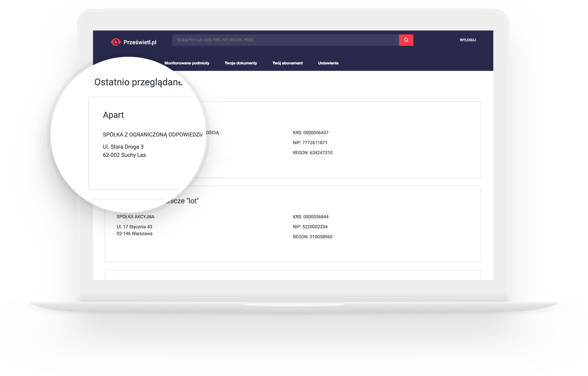Click REGON number 010058960
588x376 pixels.
coord(312,237)
